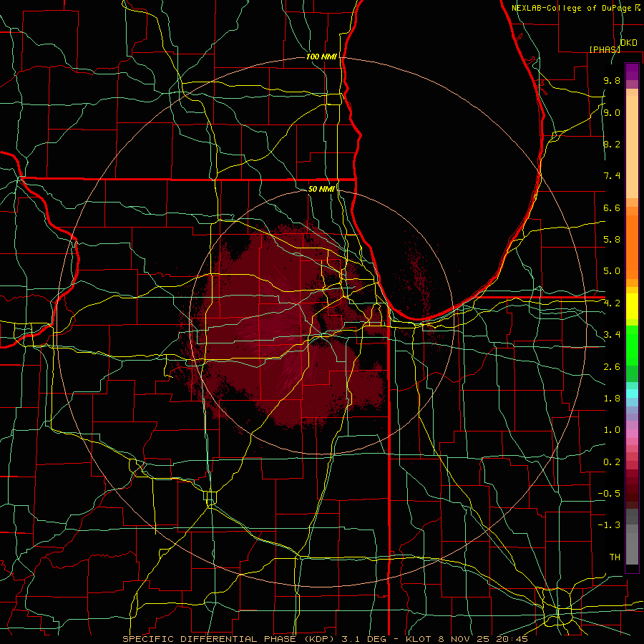
Task: Click the 20:45 time in caption
Action: click(513, 639)
